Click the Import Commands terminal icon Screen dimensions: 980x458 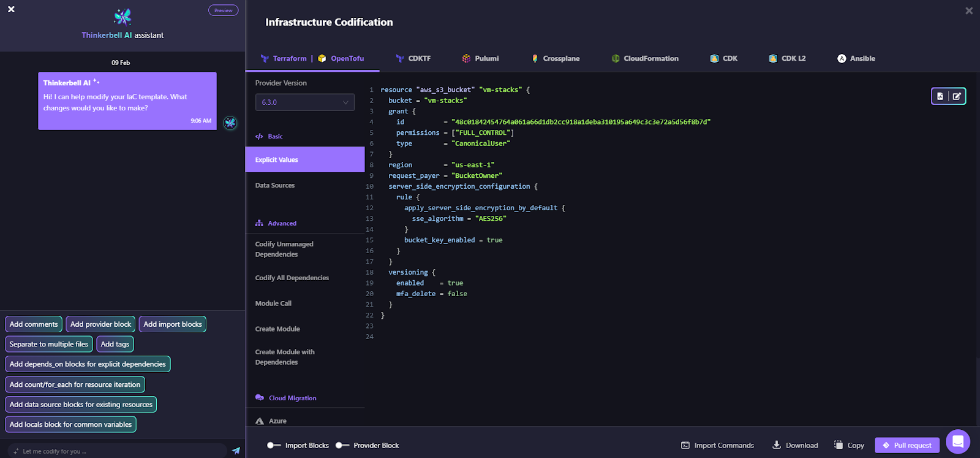685,446
